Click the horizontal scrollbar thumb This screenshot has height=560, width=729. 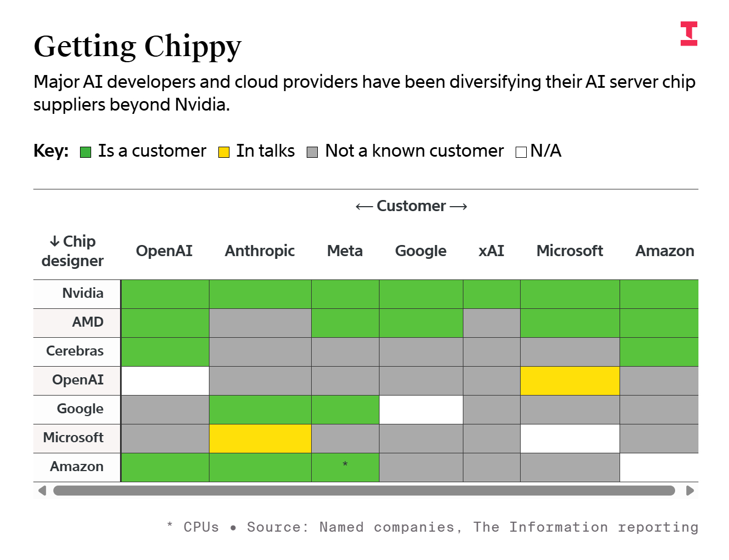pyautogui.click(x=364, y=491)
